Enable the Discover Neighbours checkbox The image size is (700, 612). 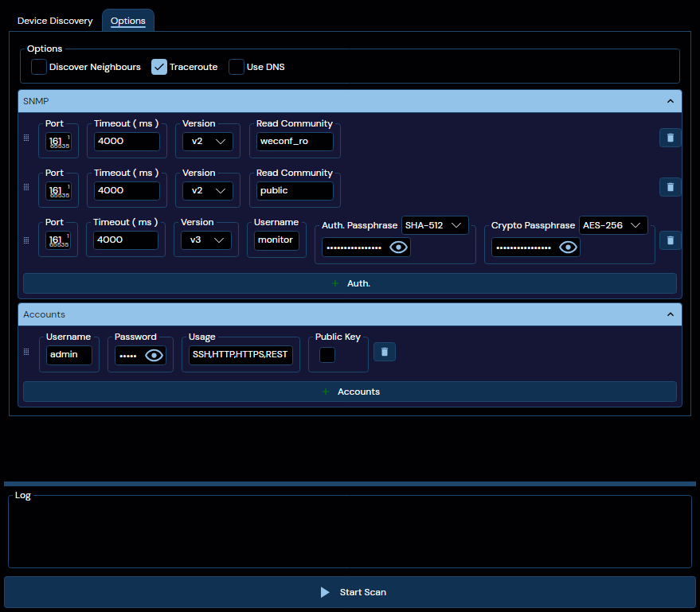click(x=39, y=67)
